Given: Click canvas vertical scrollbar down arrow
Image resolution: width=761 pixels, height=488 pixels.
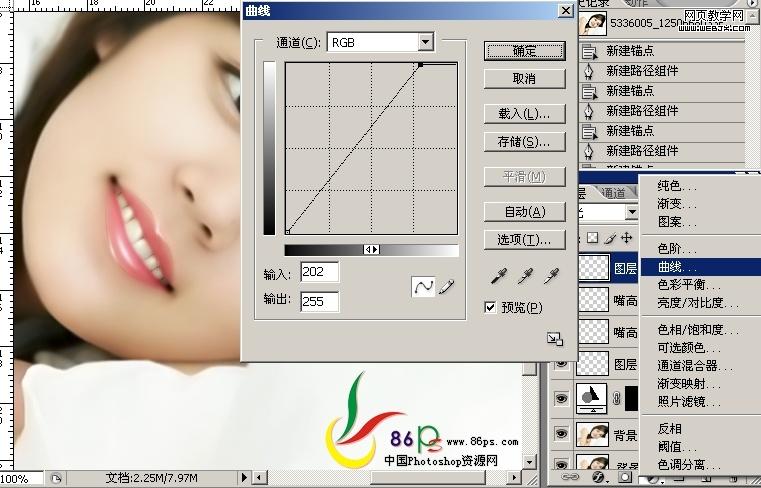Looking at the screenshot, I should point(529,462).
